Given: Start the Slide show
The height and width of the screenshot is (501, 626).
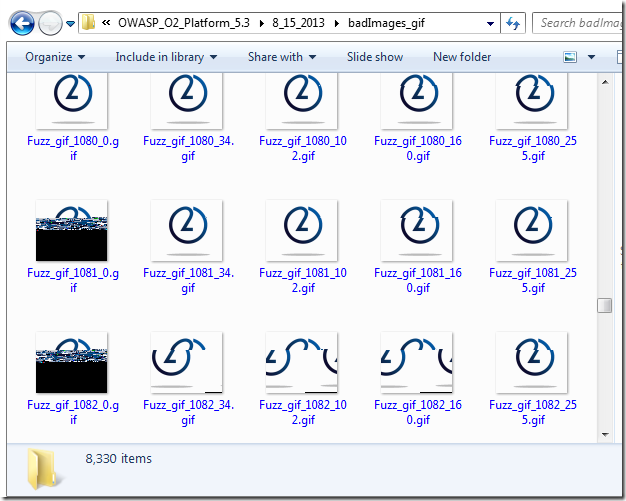Looking at the screenshot, I should 374,57.
